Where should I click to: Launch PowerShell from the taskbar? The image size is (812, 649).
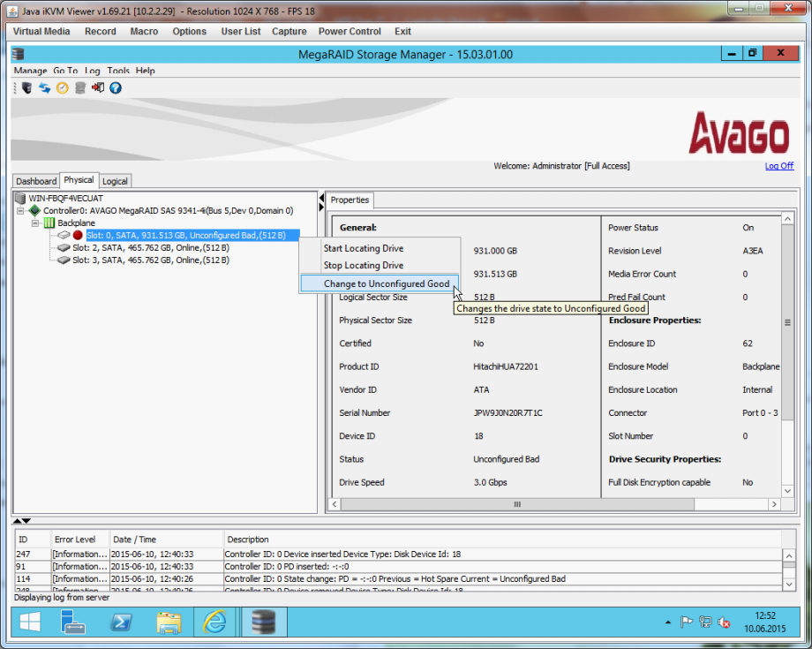(x=122, y=623)
